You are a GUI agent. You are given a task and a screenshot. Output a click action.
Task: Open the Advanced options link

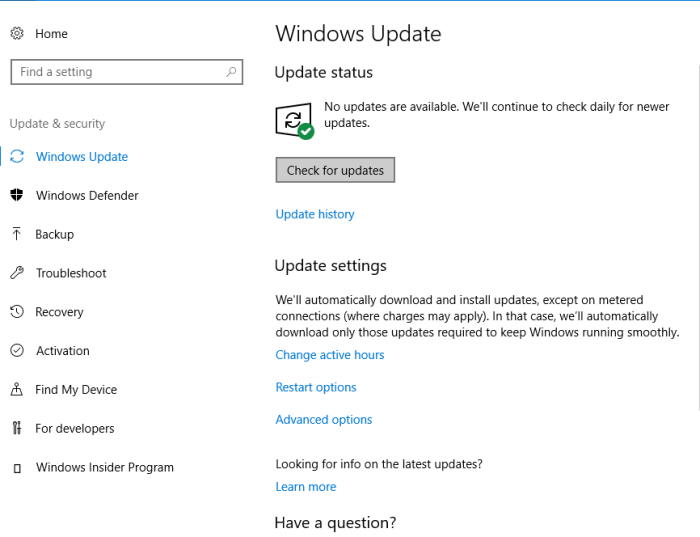(324, 420)
